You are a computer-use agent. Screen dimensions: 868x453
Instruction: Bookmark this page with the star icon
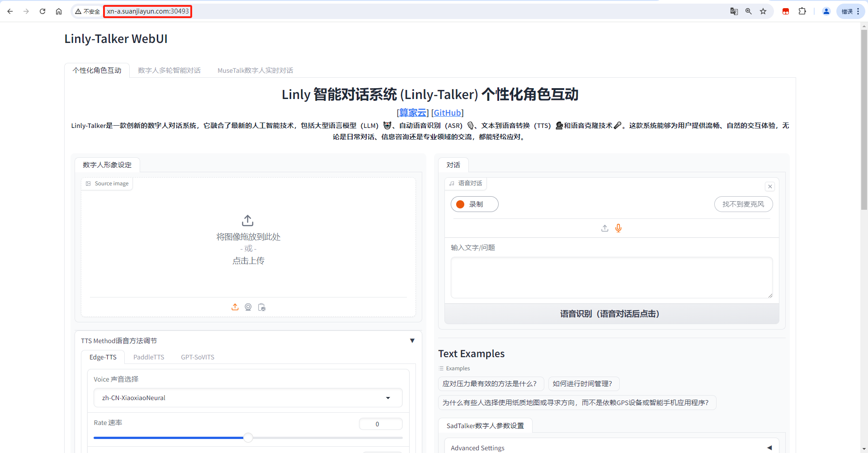763,11
